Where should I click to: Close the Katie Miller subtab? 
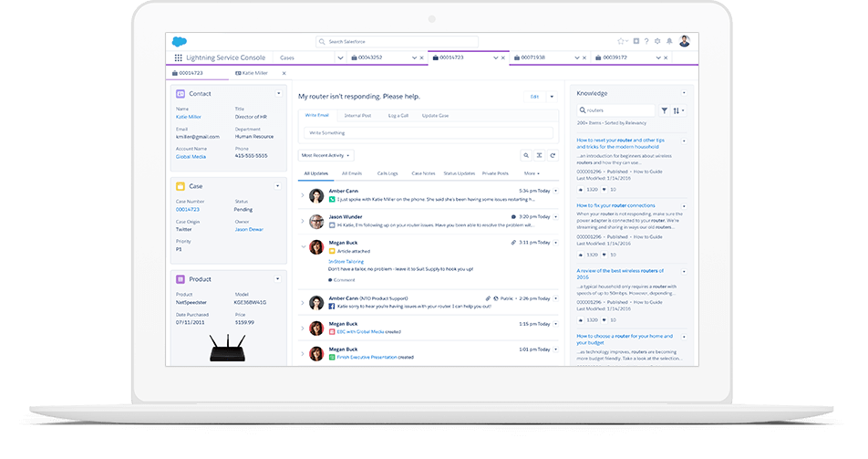284,73
